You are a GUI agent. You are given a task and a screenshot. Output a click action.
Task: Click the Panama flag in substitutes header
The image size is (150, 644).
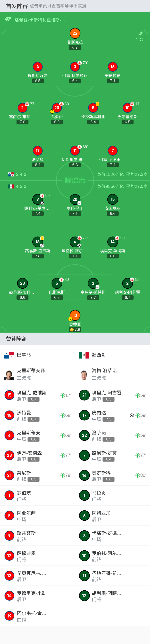(x=9, y=355)
